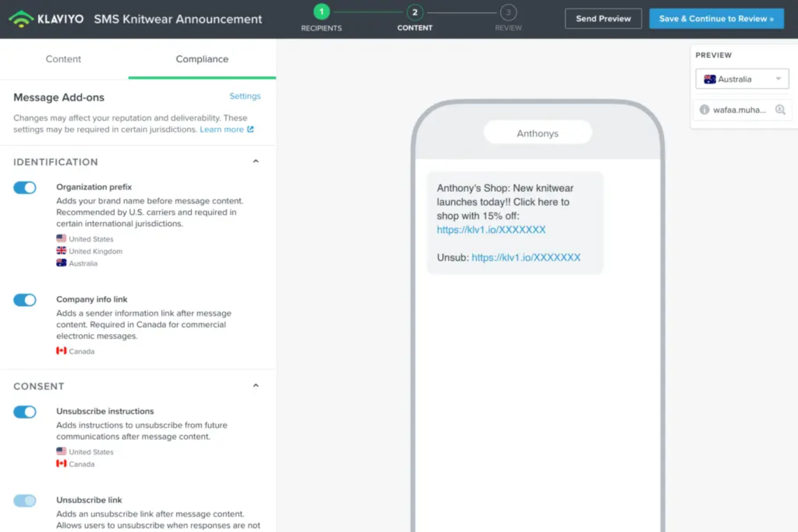This screenshot has width=798, height=532.
Task: Select the Compliance tab
Action: click(202, 59)
